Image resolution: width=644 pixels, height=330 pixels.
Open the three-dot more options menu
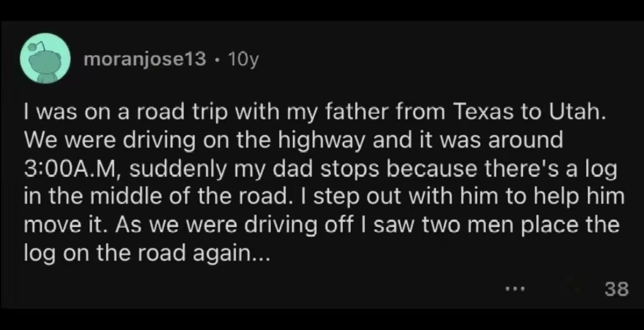click(515, 289)
